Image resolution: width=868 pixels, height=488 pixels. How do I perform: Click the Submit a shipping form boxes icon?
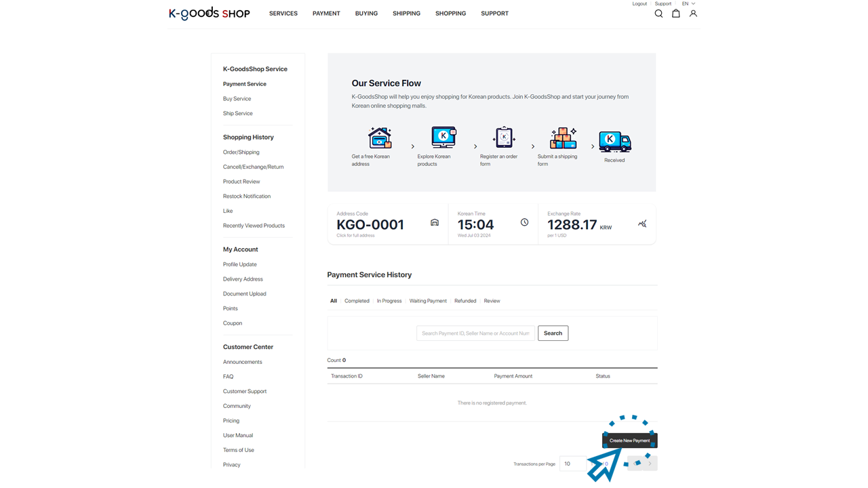tap(564, 138)
